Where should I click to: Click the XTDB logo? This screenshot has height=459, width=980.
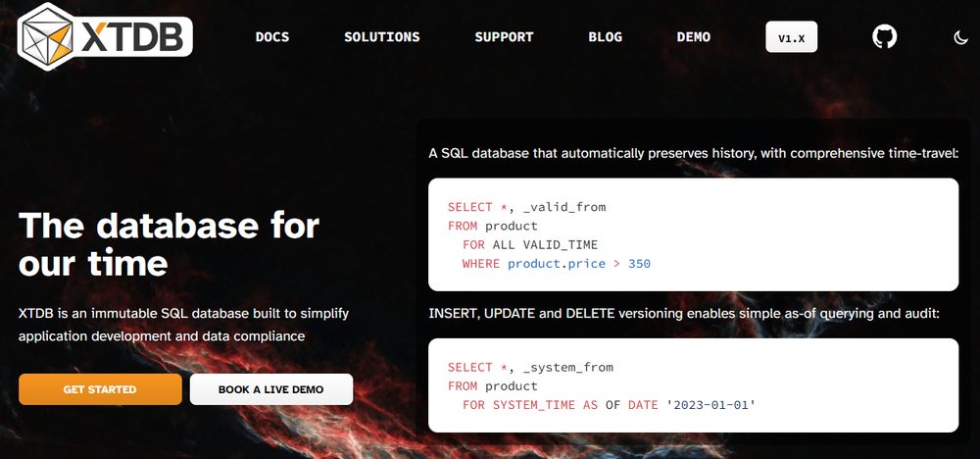coord(105,36)
